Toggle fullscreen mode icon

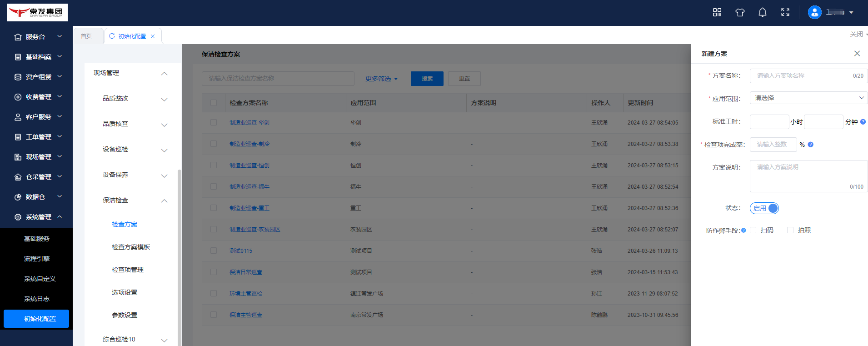tap(785, 13)
